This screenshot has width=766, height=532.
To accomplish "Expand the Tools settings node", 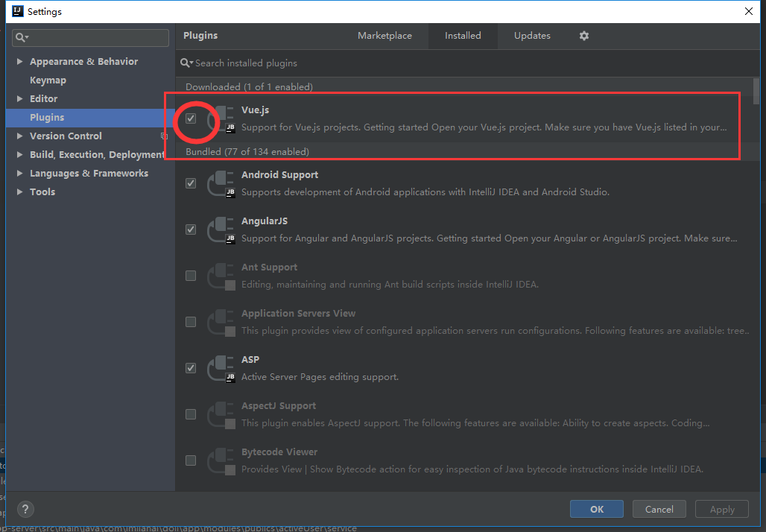I will (x=19, y=191).
